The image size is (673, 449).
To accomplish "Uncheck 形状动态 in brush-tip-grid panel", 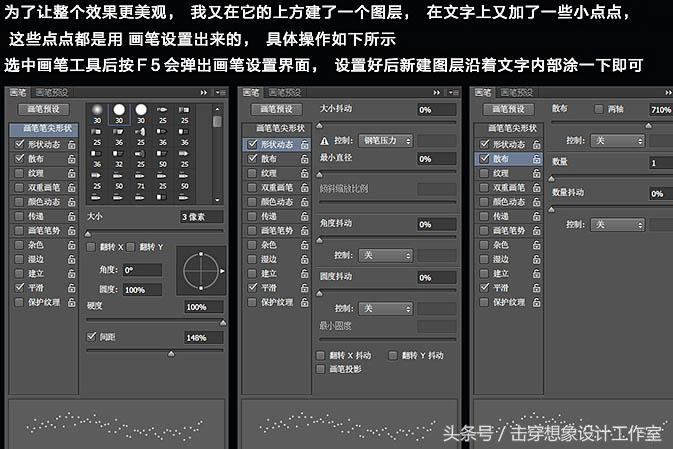I will 19,144.
